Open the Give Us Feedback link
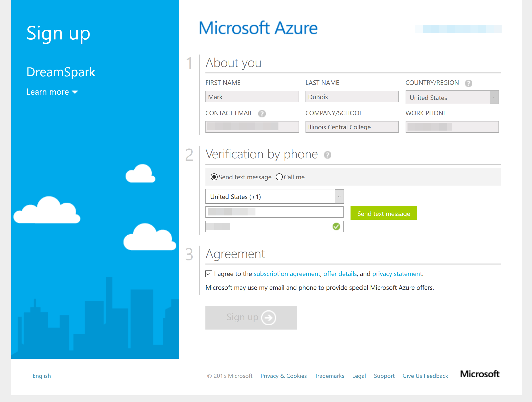This screenshot has height=402, width=532. point(425,376)
